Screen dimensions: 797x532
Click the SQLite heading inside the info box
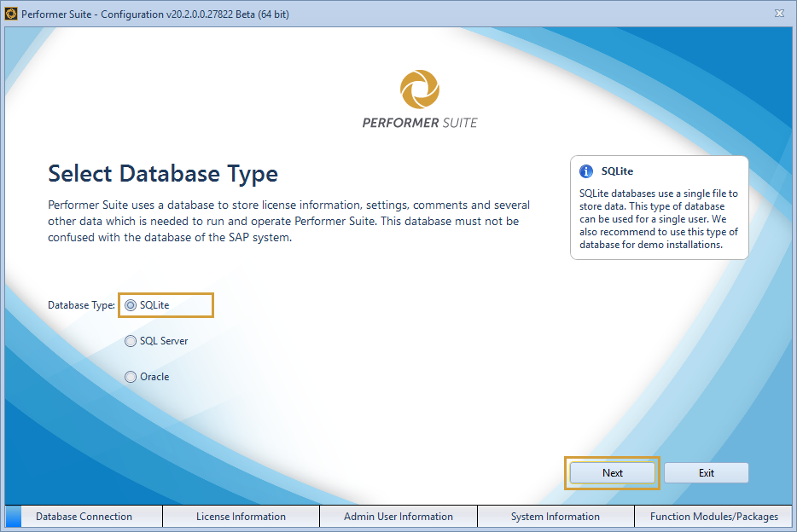coord(618,170)
